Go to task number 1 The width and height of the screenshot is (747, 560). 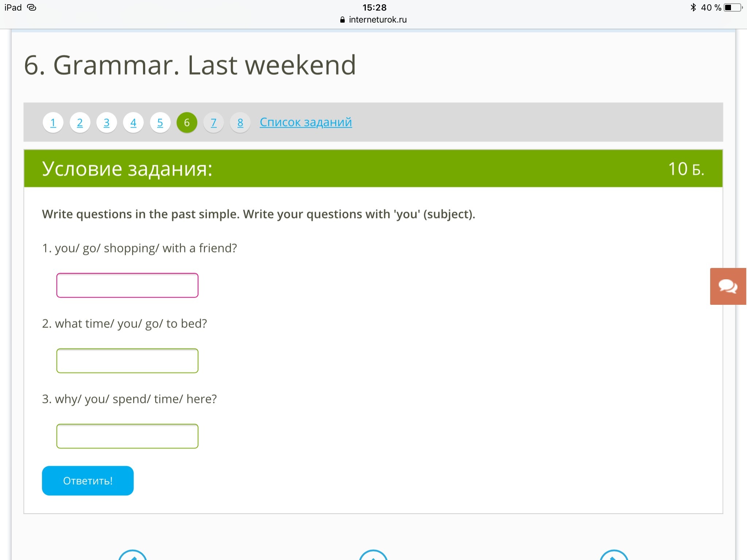[x=53, y=122]
